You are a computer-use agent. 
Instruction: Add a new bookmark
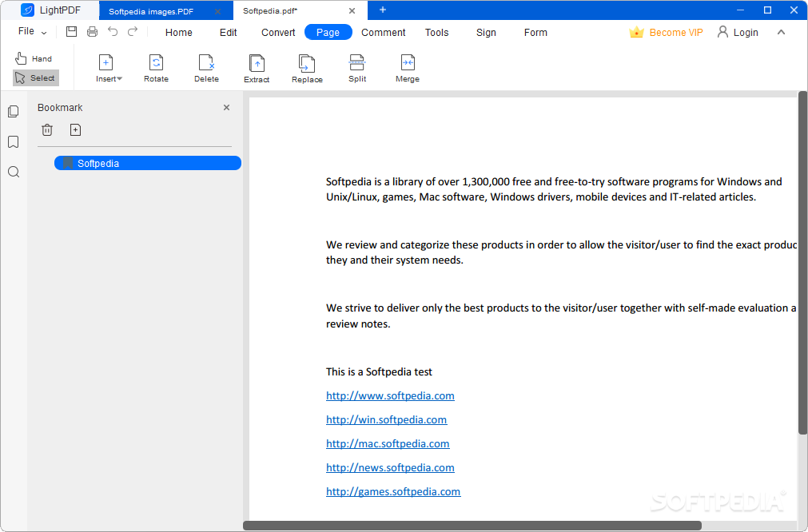(75, 129)
